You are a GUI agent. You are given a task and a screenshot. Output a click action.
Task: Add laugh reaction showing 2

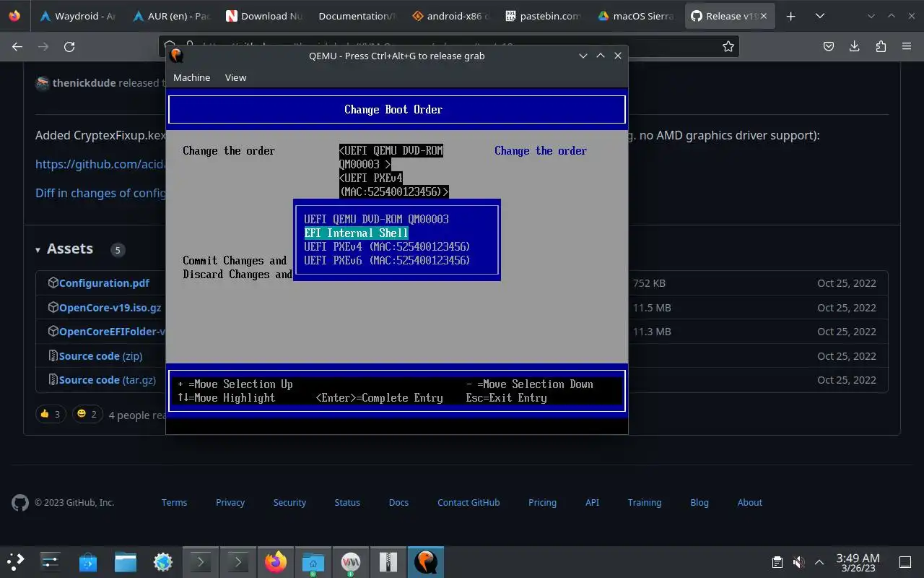87,414
